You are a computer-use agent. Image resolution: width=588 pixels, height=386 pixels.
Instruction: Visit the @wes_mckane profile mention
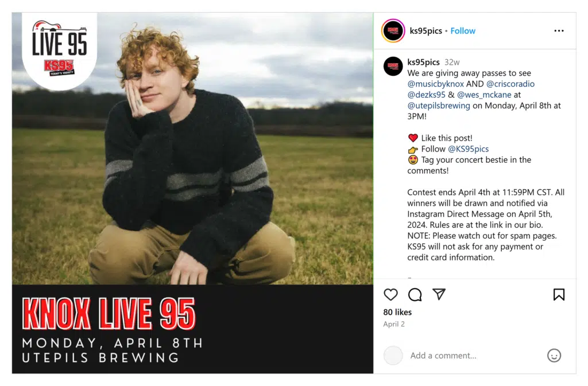[484, 95]
